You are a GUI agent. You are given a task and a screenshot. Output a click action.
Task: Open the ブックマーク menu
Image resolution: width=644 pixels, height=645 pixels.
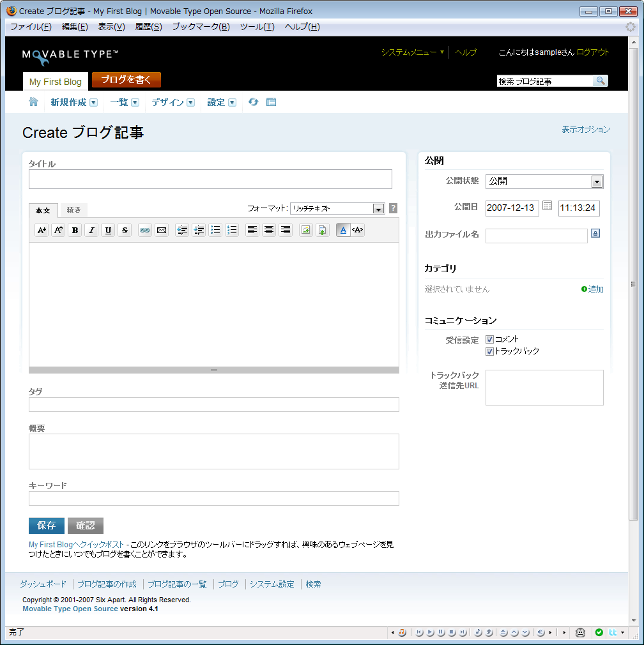point(201,27)
